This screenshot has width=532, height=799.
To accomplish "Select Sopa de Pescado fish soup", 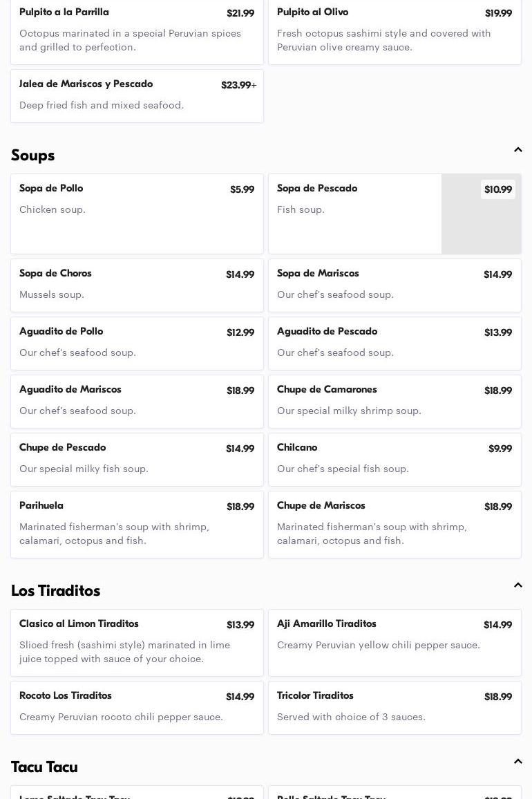I will (x=354, y=214).
